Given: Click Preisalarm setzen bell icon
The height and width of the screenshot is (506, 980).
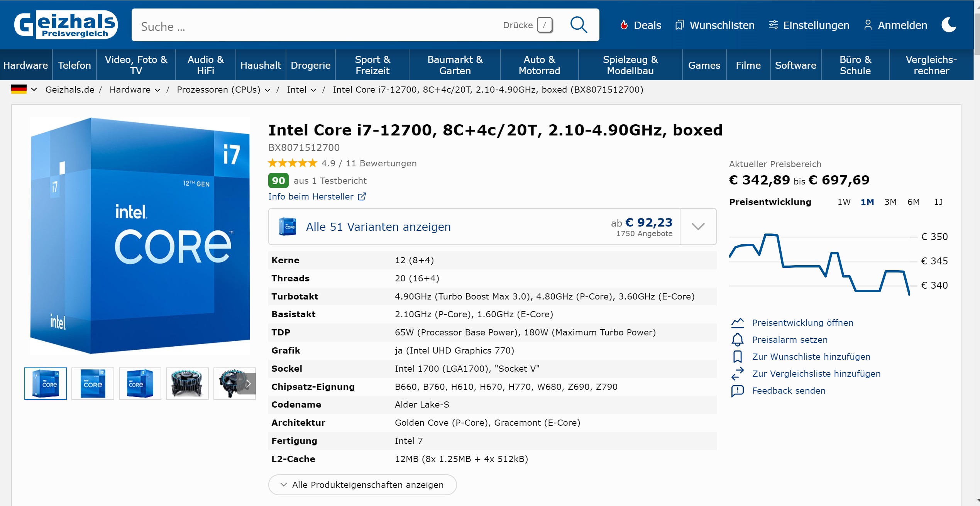Looking at the screenshot, I should (737, 340).
